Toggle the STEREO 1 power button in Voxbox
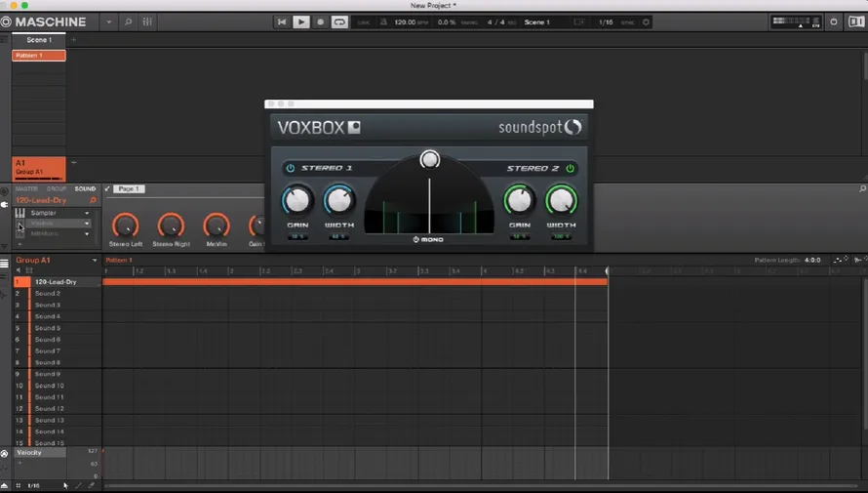Screen dimensions: 868x493 291,168
